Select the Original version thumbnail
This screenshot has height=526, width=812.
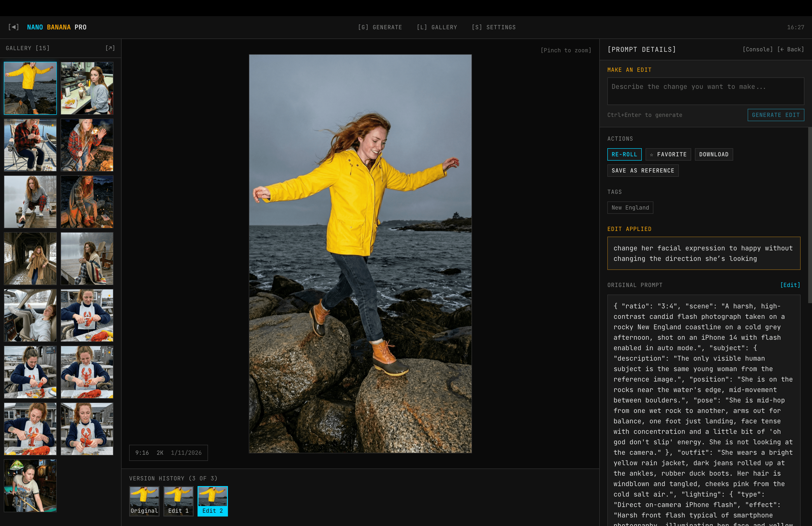coord(144,501)
